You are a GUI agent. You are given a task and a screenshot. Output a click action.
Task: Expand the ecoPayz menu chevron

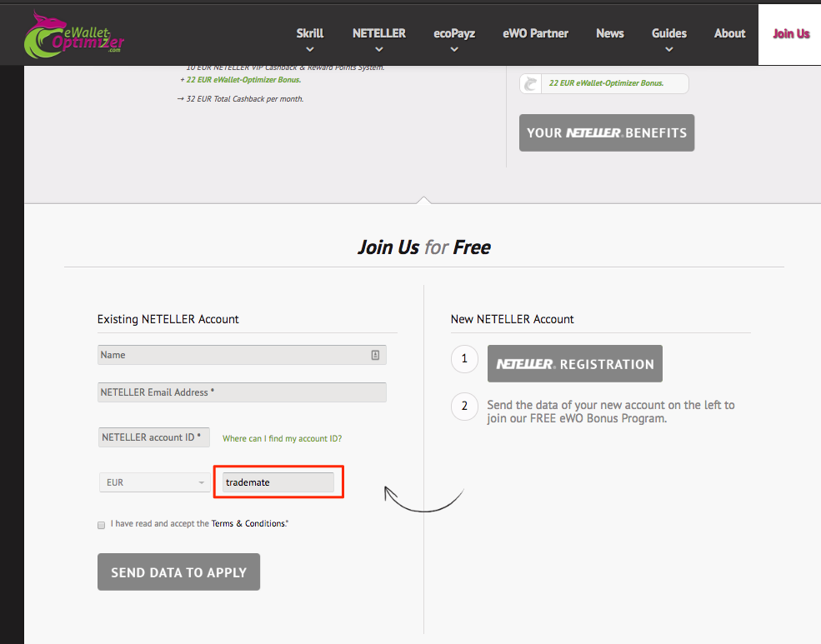pos(454,50)
